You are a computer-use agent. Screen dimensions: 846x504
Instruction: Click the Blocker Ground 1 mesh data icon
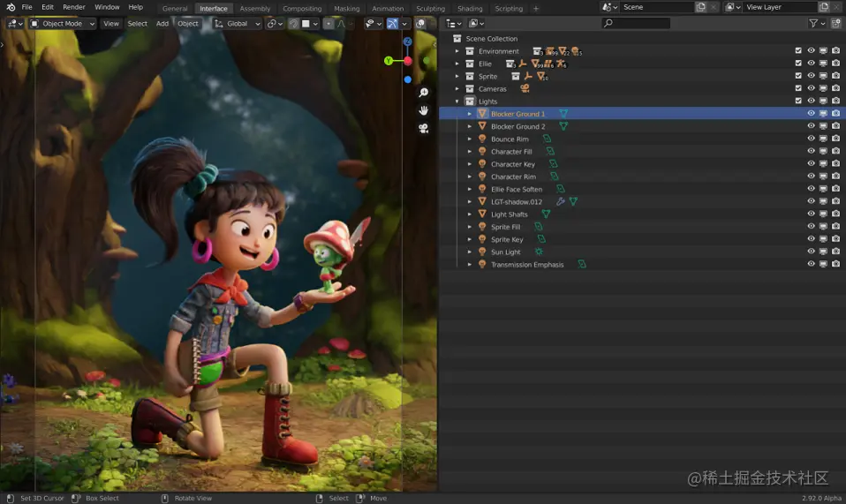coord(563,114)
